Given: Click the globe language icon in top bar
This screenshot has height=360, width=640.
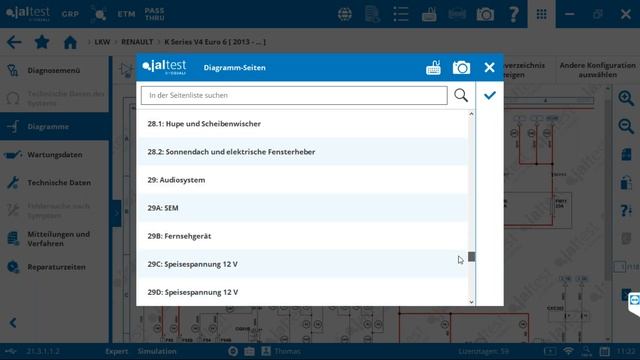Looking at the screenshot, I should [345, 14].
